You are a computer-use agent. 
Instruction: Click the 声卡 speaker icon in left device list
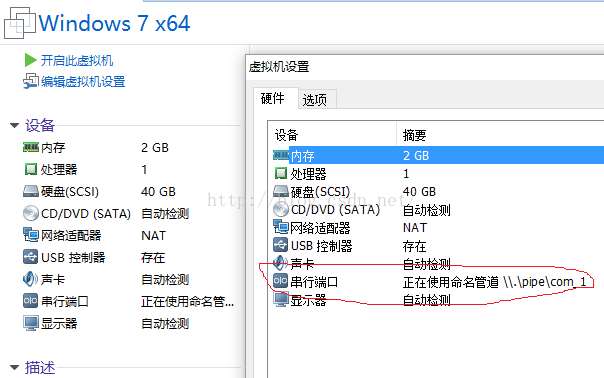click(30, 279)
